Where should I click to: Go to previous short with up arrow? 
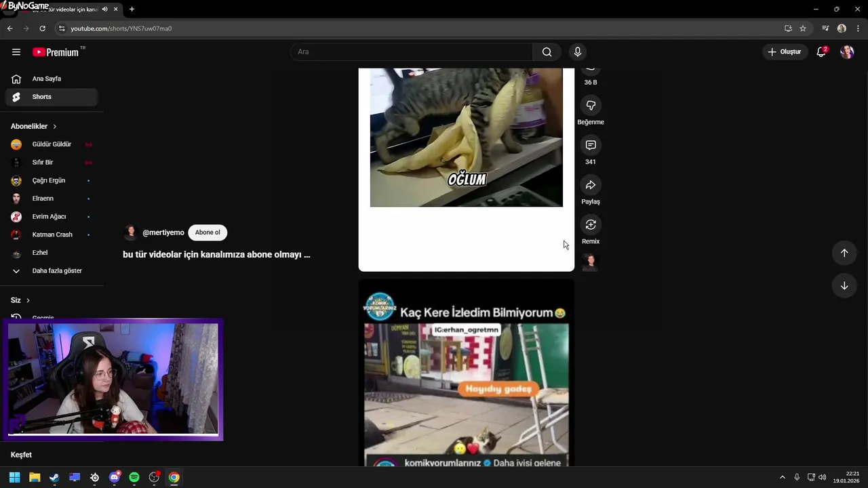844,253
